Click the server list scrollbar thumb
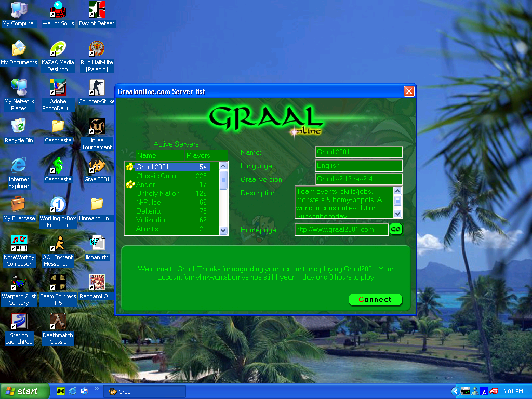 223,179
